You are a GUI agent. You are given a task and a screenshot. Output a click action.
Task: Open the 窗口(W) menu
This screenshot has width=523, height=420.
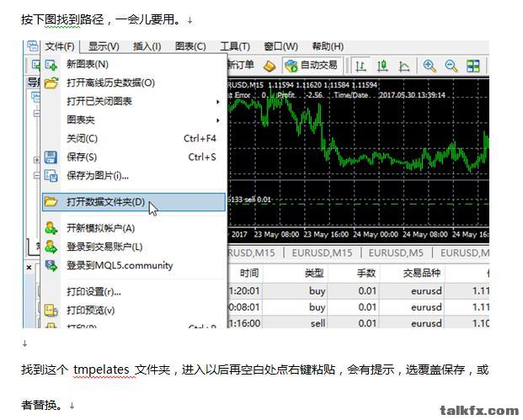[280, 46]
